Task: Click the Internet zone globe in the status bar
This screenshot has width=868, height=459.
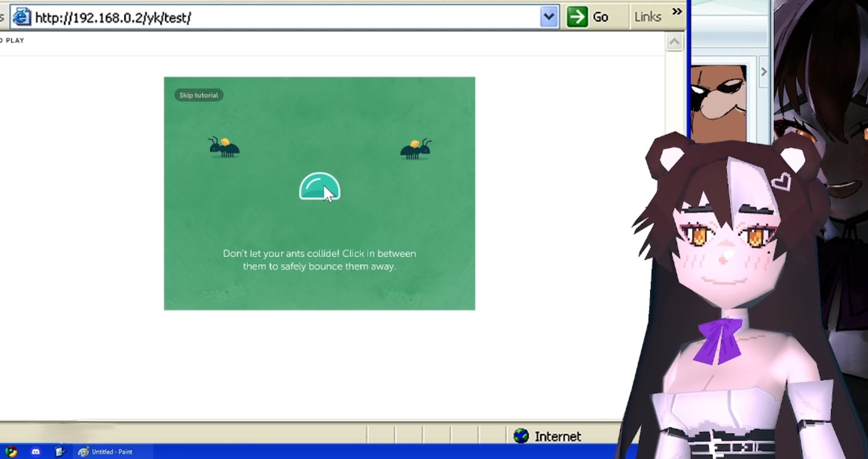Action: click(521, 436)
